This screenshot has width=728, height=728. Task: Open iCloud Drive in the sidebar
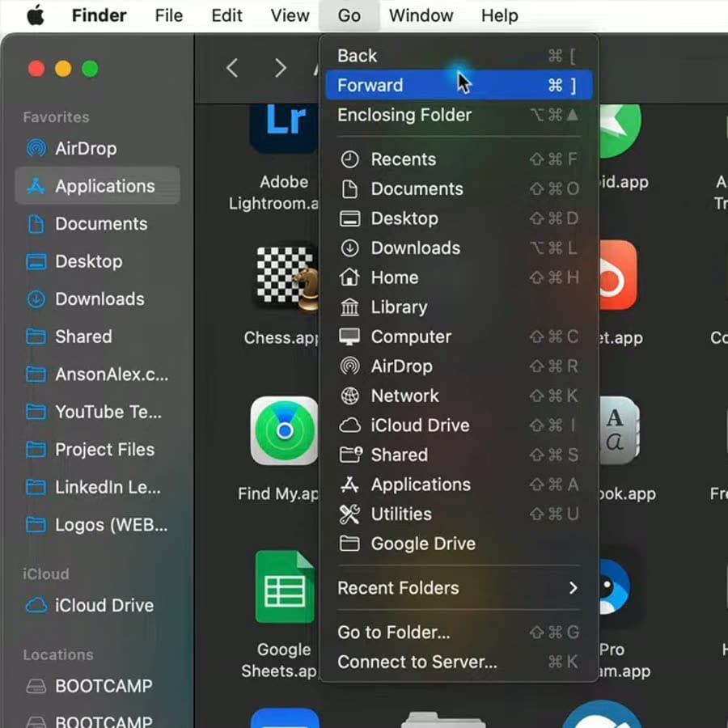(x=98, y=605)
